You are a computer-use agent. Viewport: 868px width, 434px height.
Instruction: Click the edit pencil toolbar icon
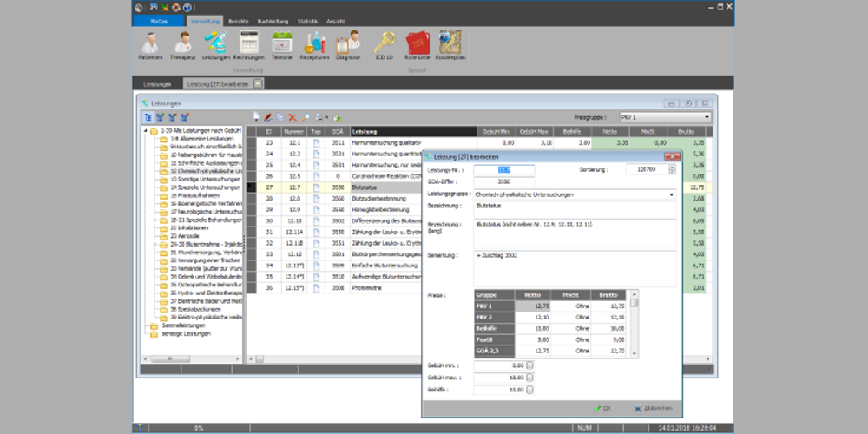click(x=268, y=117)
